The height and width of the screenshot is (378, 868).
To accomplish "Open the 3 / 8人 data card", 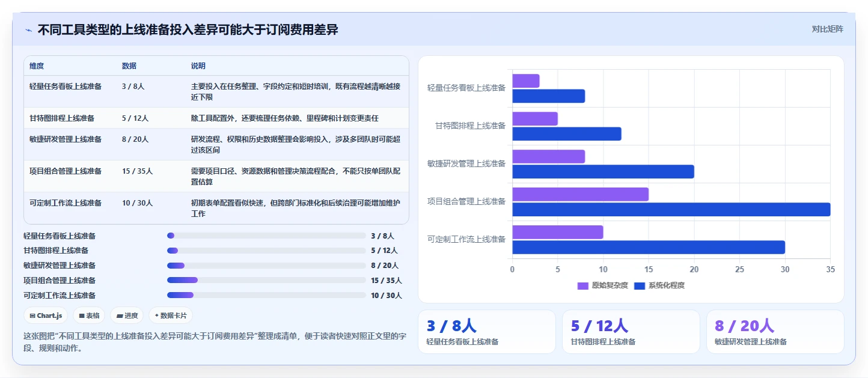I will click(487, 332).
